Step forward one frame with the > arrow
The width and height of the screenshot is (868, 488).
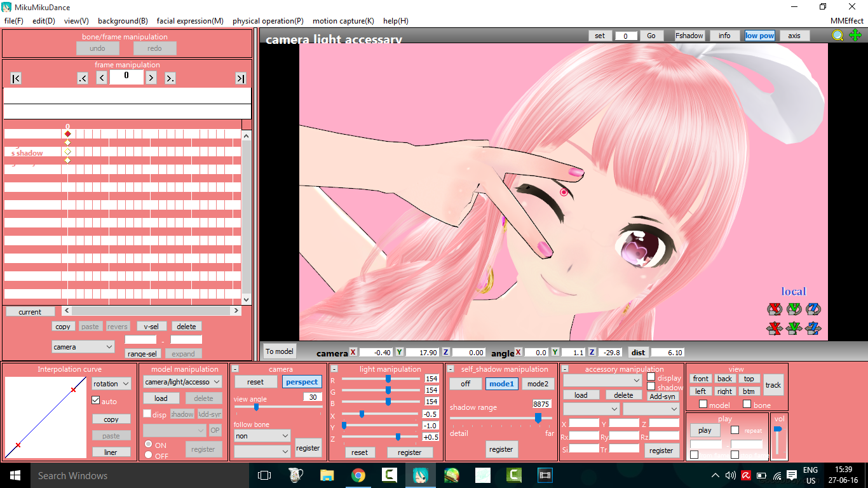[x=151, y=77]
